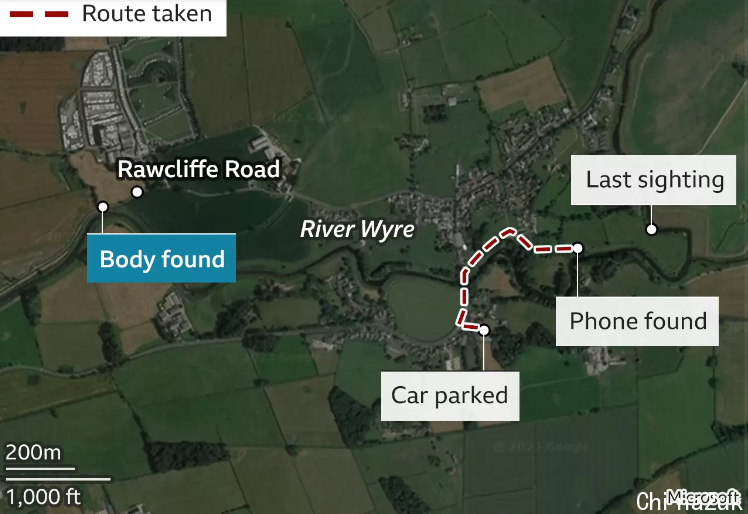
Task: Select the Phone found label box
Action: (x=637, y=321)
